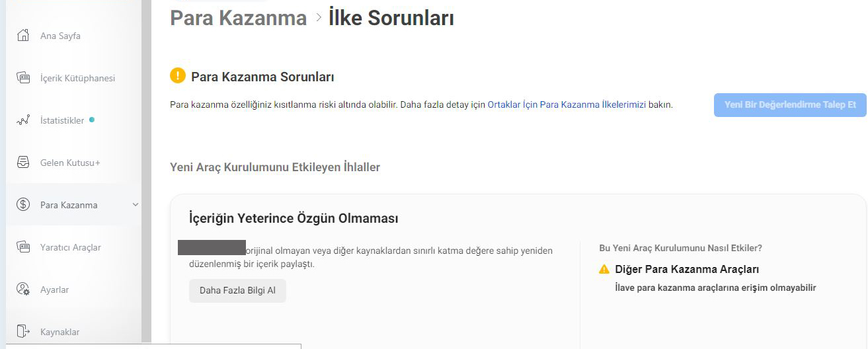The width and height of the screenshot is (868, 349).
Task: Click the sidebar vertical scrollbar
Action: point(146,172)
